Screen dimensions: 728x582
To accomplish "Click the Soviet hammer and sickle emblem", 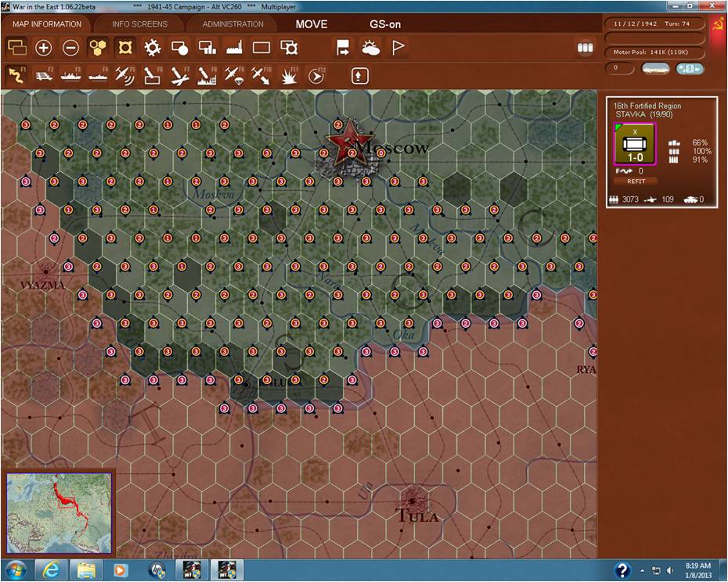I will click(719, 24).
